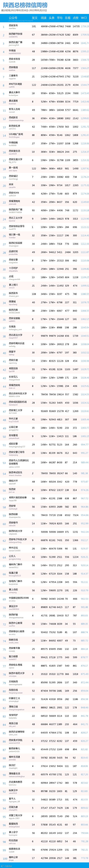Select the 西安咸阳国际机场 account name
The image size is (89, 868).
pos(18,402)
